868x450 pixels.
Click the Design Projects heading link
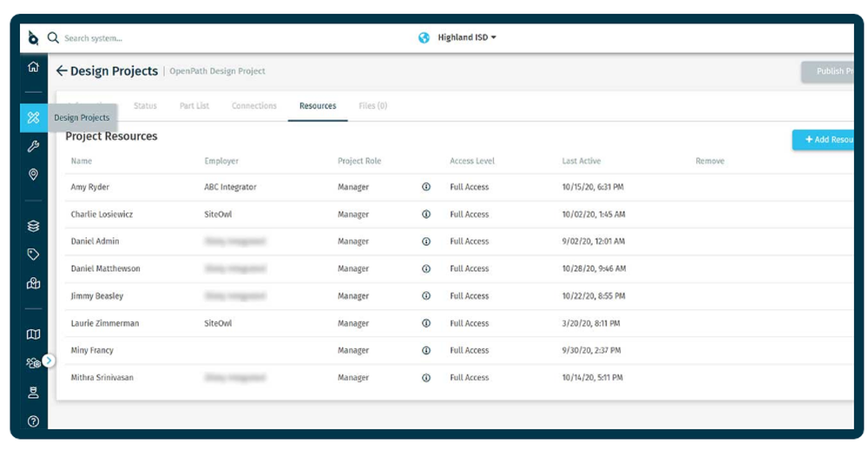click(114, 71)
